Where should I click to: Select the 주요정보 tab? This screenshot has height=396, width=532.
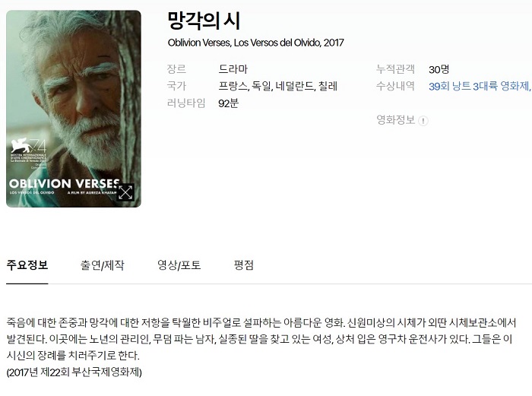tap(27, 265)
